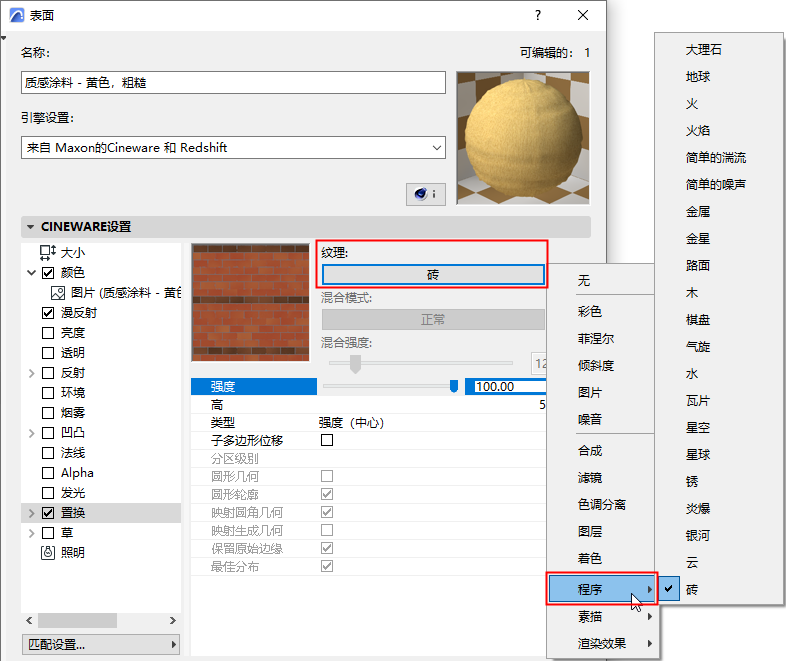The height and width of the screenshot is (661, 786).
Task: Enable the 凹凸 bump checkbox
Action: coord(48,432)
